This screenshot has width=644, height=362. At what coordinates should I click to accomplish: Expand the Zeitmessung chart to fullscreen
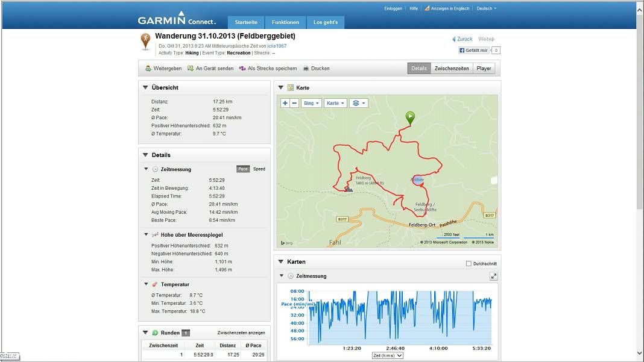[x=493, y=276]
